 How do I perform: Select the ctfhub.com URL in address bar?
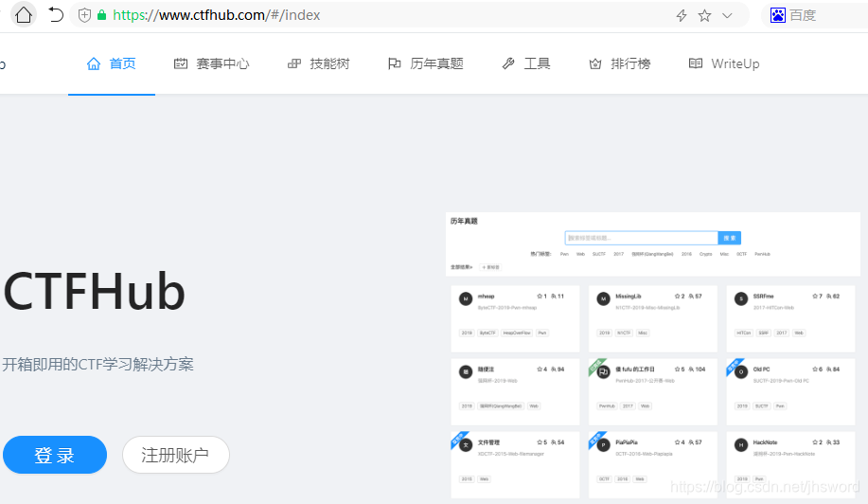[217, 15]
